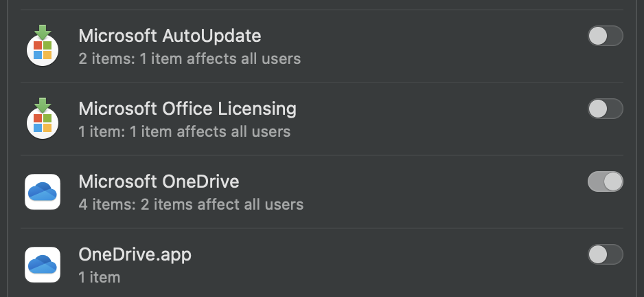The image size is (644, 297).
Task: Select the Microsoft OneDrive name label
Action: click(x=159, y=181)
